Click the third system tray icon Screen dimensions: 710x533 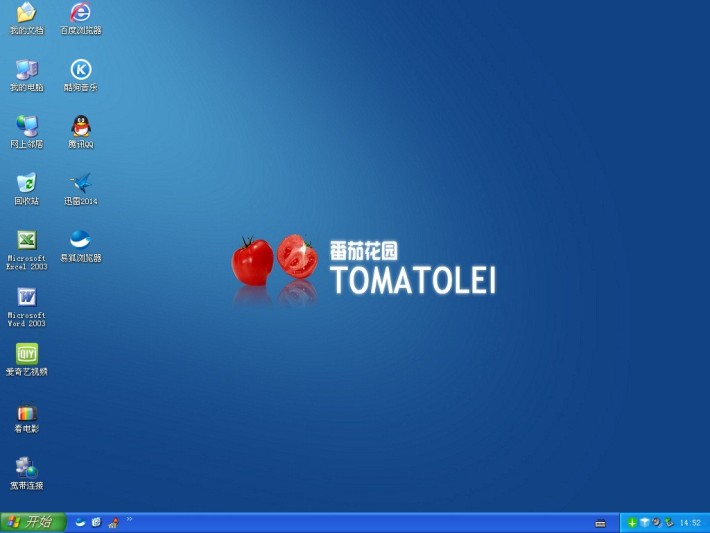(x=657, y=523)
